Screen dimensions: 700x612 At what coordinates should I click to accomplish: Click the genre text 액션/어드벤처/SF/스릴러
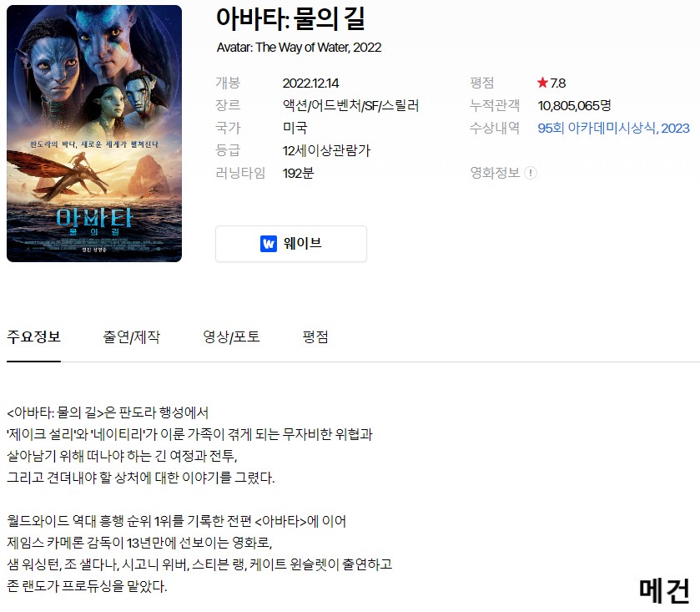point(350,106)
